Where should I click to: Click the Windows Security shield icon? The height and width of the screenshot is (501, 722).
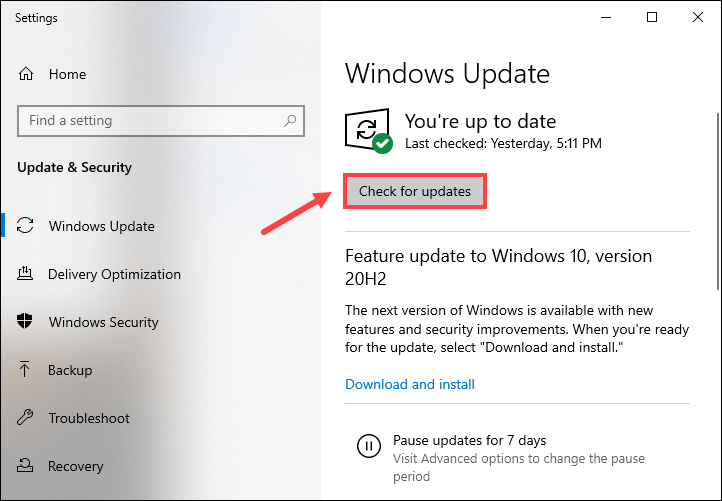26,322
